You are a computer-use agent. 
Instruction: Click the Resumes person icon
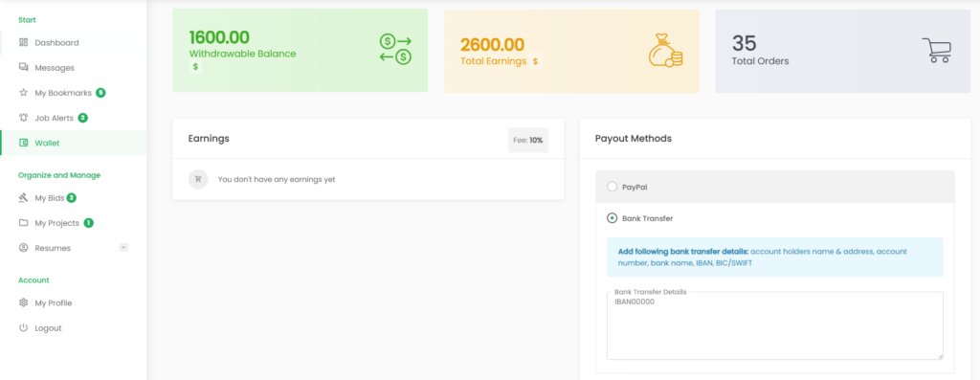click(x=24, y=248)
